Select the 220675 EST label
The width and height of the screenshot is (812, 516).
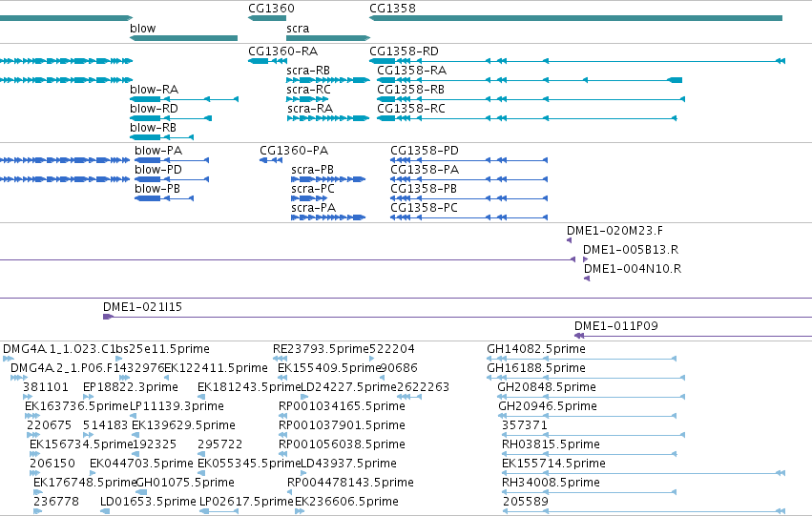tap(50, 425)
